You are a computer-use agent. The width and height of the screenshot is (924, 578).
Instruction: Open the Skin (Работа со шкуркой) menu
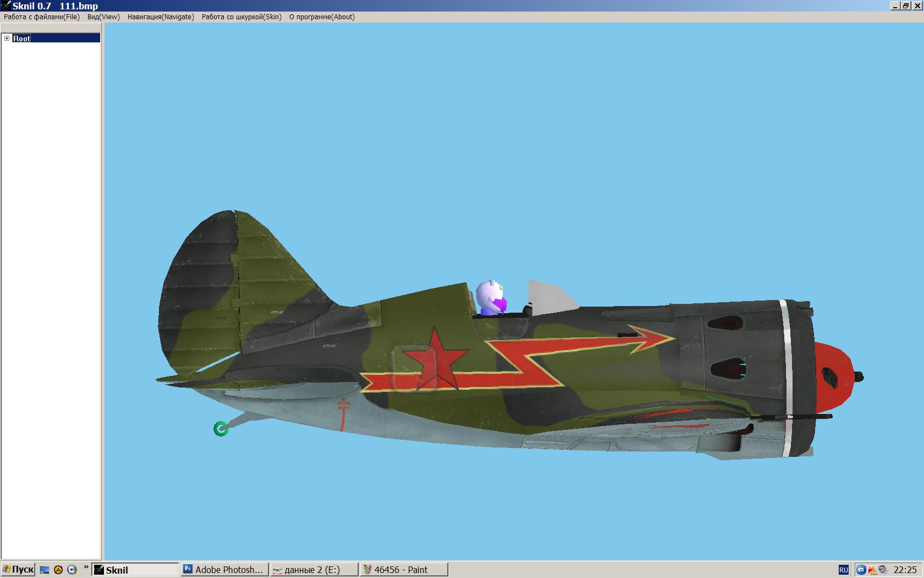tap(241, 17)
